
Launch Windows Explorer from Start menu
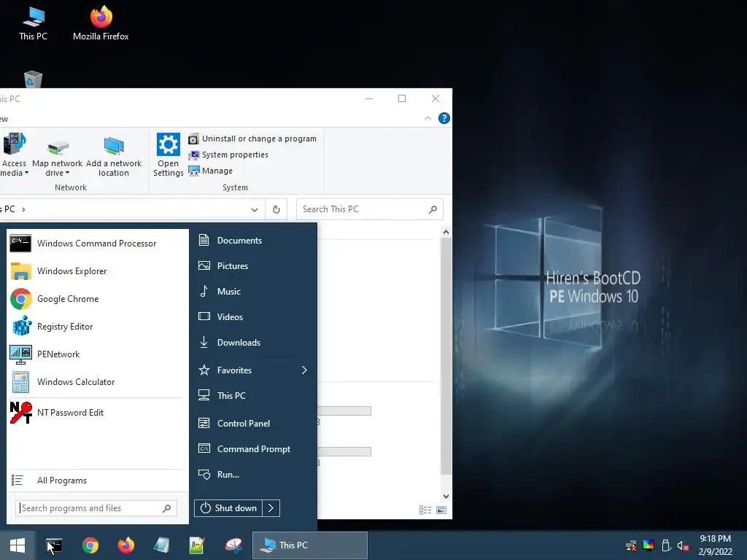(96, 271)
